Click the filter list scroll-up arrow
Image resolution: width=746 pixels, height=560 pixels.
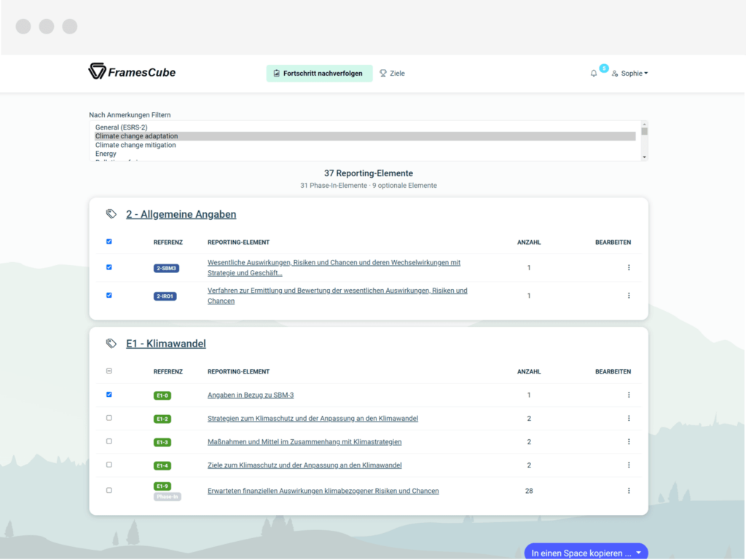pos(644,124)
